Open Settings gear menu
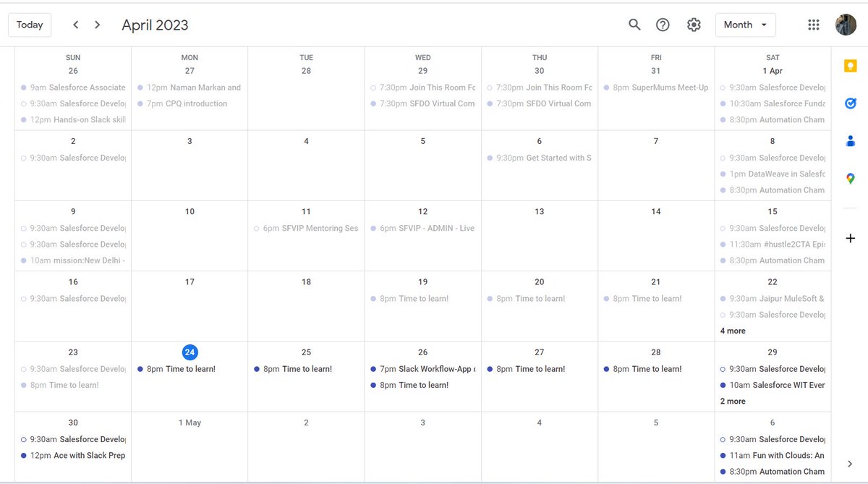Screen dimensions: 868x484 pyautogui.click(x=694, y=25)
